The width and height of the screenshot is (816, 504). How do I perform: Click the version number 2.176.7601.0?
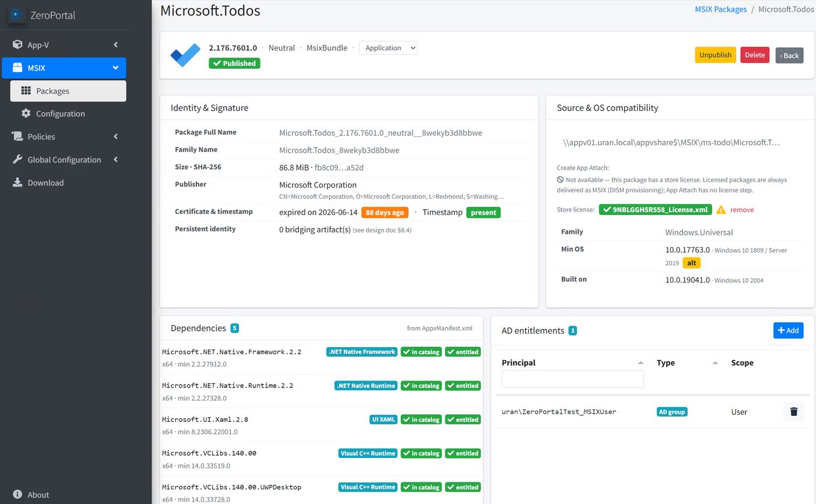pyautogui.click(x=233, y=48)
